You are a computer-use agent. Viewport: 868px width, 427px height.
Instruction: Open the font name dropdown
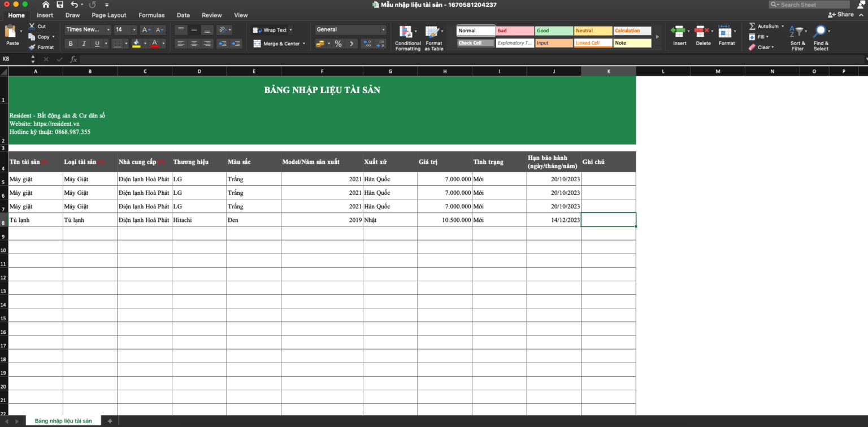pos(108,30)
